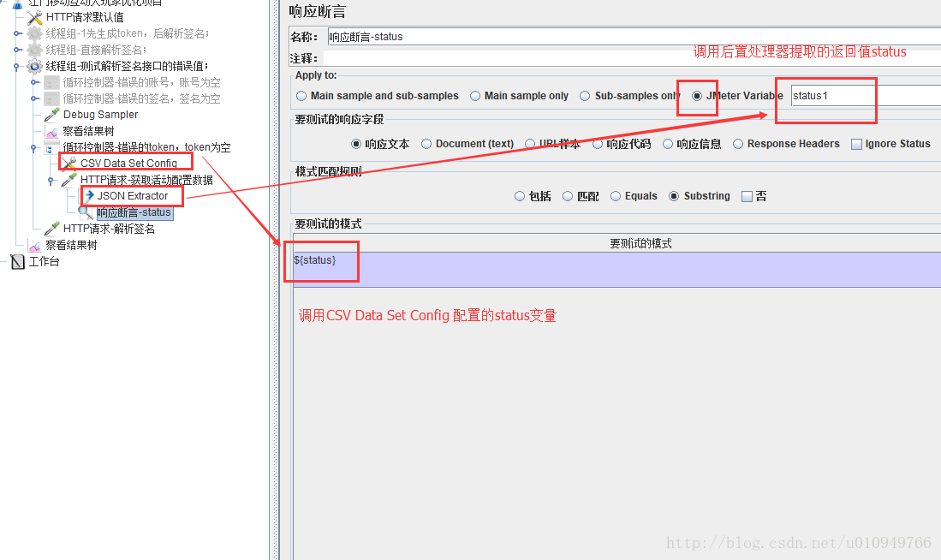Collapse 循环控制器-错误的token node
Image resolution: width=941 pixels, height=560 pixels.
pyautogui.click(x=33, y=147)
